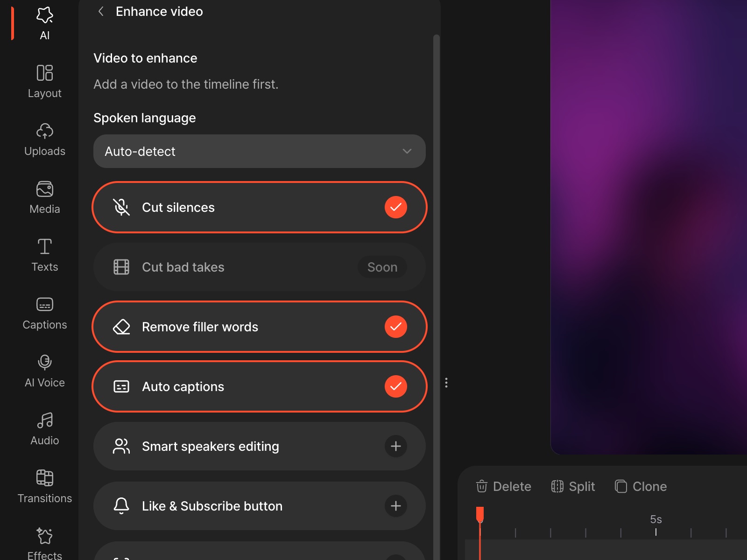The height and width of the screenshot is (560, 747).
Task: Click the trash can Delete icon
Action: tap(481, 486)
